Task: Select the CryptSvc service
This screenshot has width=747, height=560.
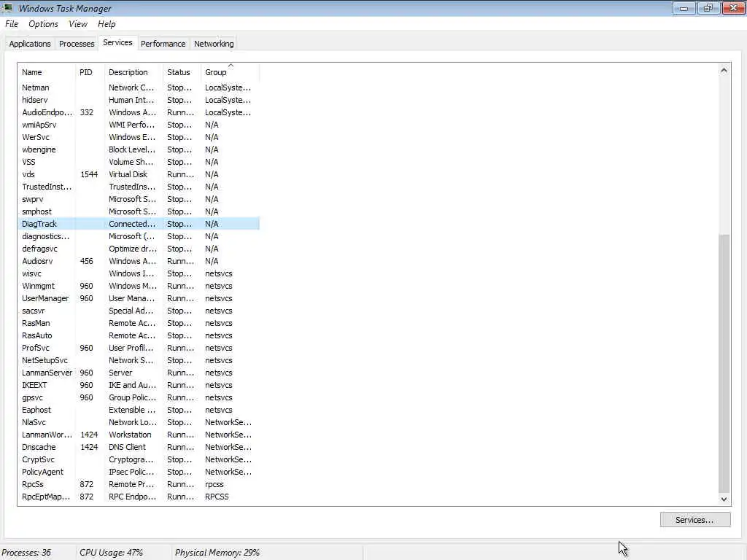Action: coord(139,459)
